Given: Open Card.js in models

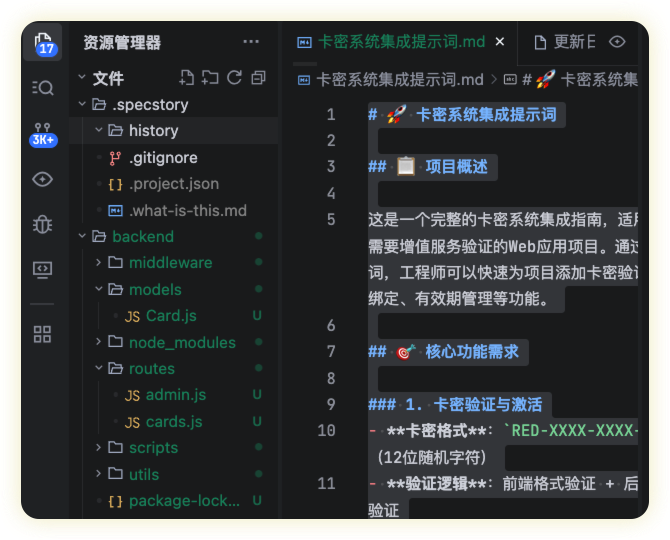Looking at the screenshot, I should click(173, 316).
